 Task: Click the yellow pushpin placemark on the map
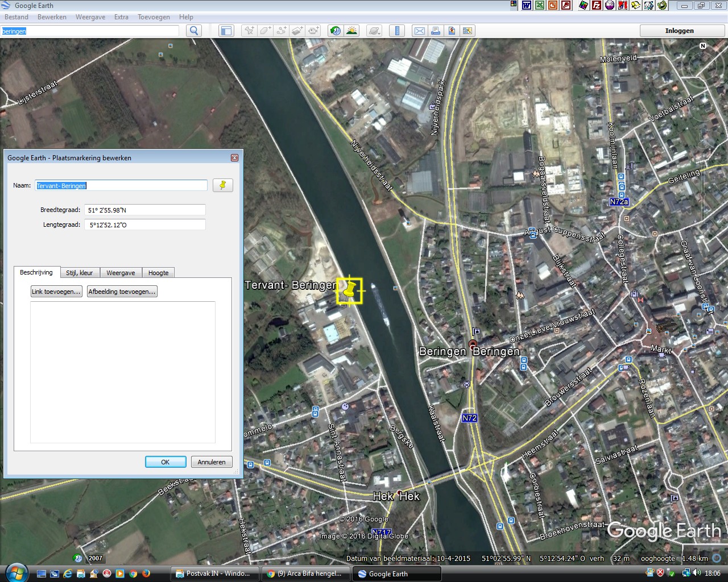(350, 290)
